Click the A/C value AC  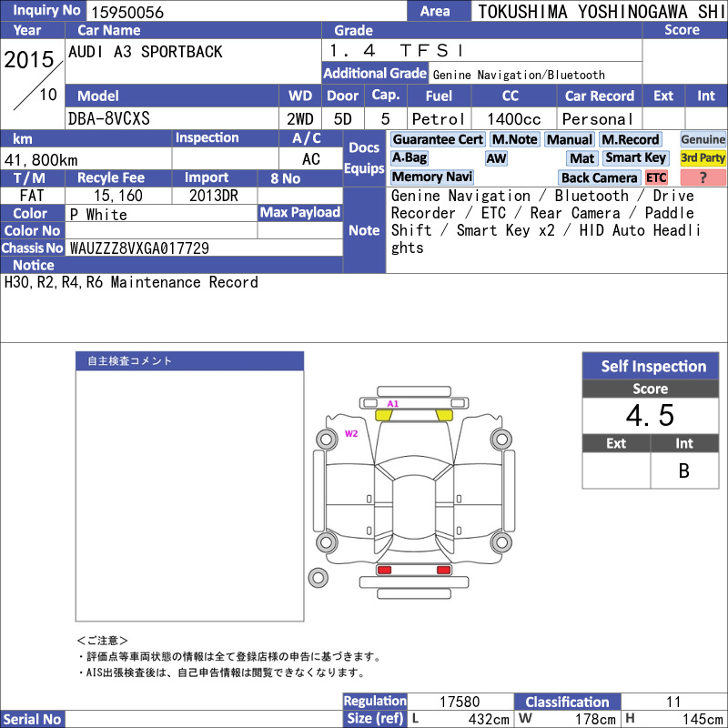[310, 159]
